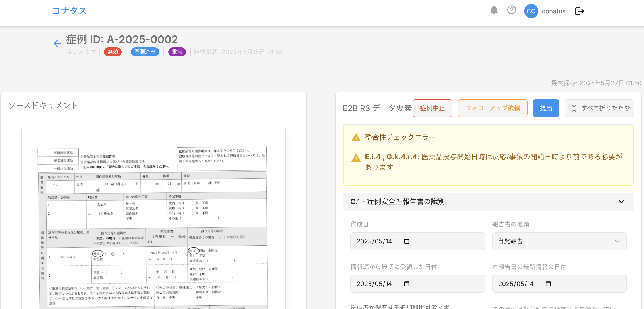Collapse all with すべて折りたたむ button

pos(599,108)
